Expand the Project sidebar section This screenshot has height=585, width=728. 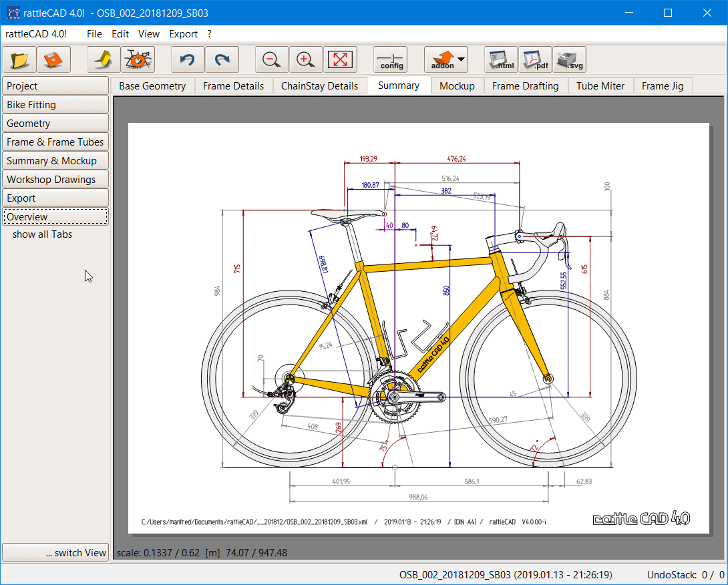coord(55,86)
